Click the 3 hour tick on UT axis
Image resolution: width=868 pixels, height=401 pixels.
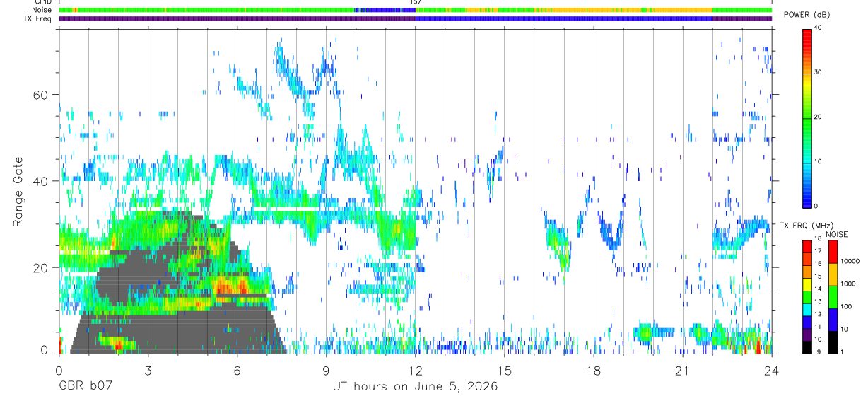[148, 369]
